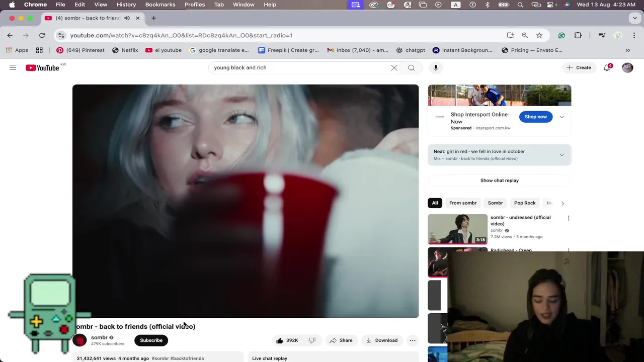Mute the tab via speaker icon
This screenshot has height=362, width=644.
coord(127,18)
